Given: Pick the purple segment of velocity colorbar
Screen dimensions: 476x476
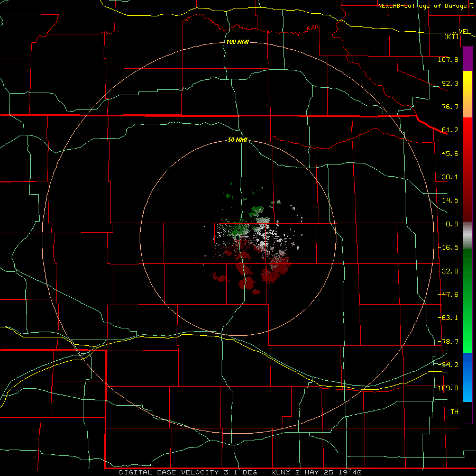Looking at the screenshot, I should 467,59.
